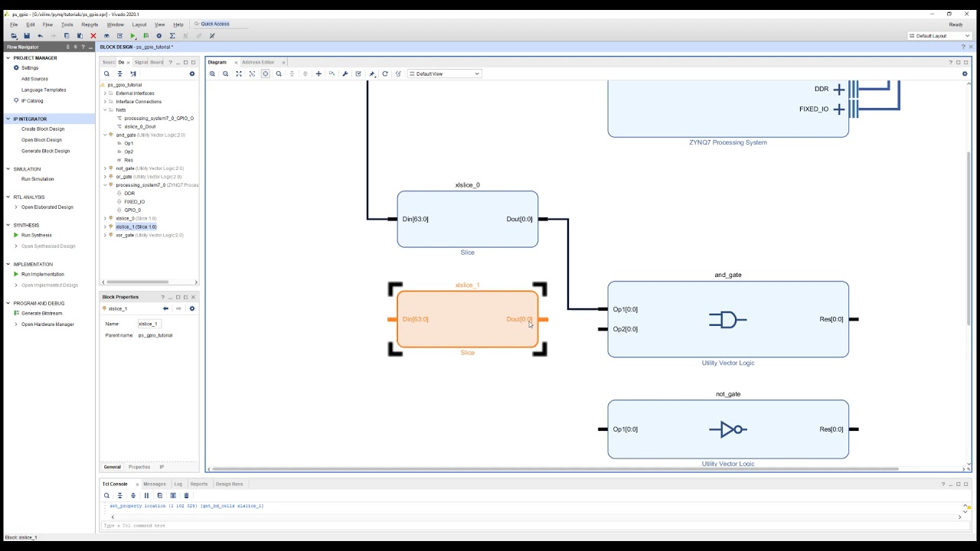
Task: Pause the Tcl Console output
Action: click(x=146, y=496)
